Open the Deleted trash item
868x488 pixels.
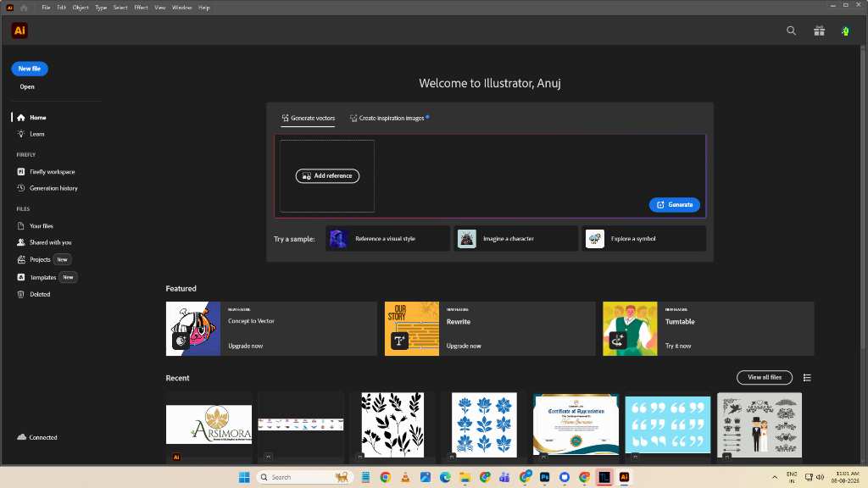pyautogui.click(x=34, y=294)
